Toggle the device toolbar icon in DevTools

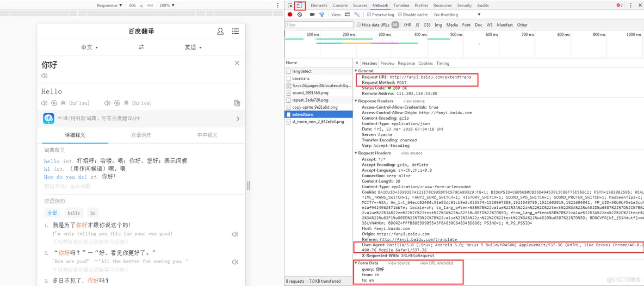pyautogui.click(x=299, y=5)
